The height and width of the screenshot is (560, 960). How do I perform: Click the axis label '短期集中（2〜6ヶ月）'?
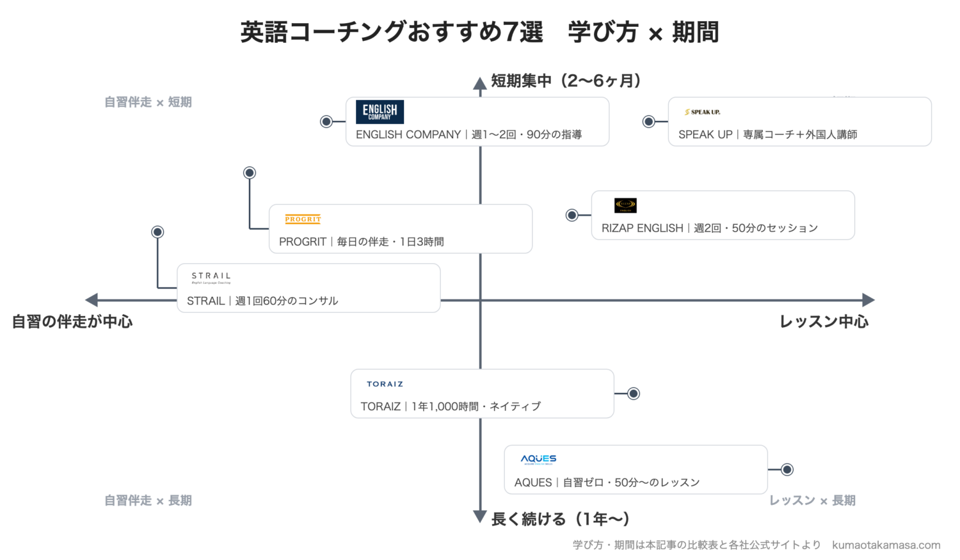[x=566, y=81]
